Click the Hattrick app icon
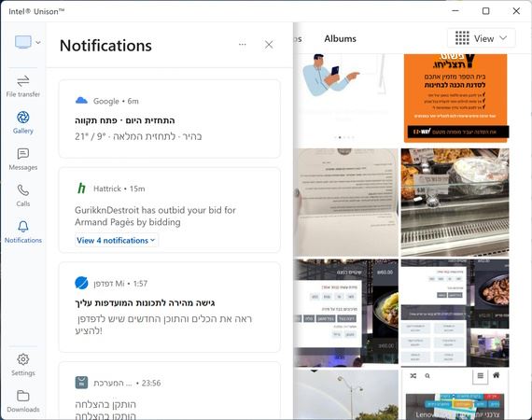Image resolution: width=532 pixels, height=420 pixels. tap(81, 189)
